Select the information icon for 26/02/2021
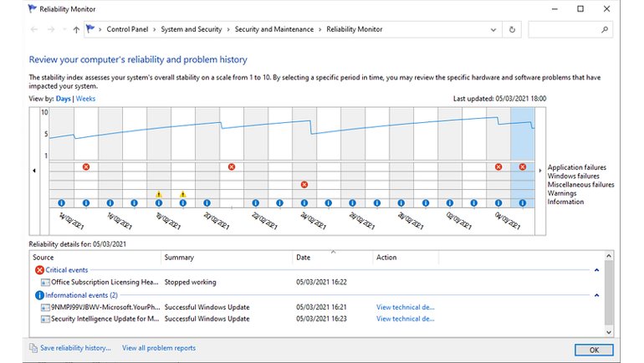 click(x=352, y=203)
